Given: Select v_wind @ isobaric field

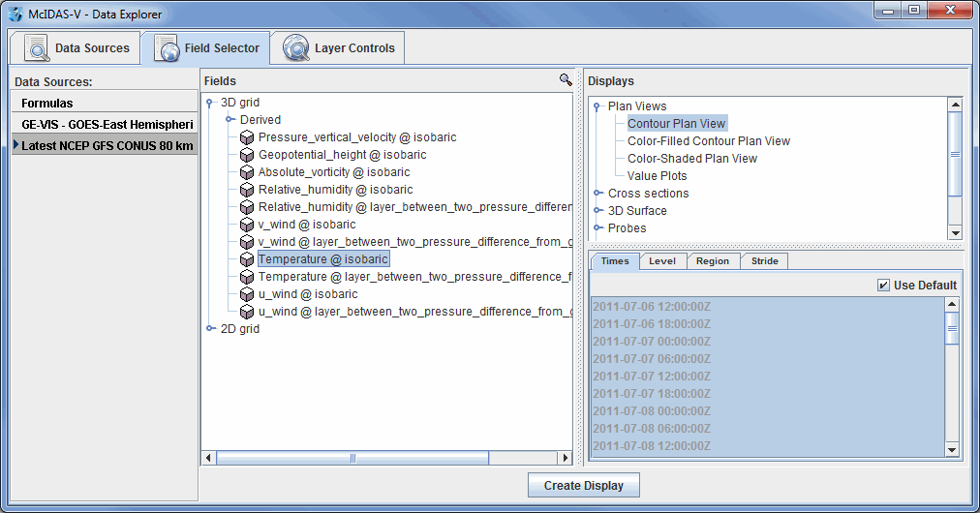Looking at the screenshot, I should (307, 225).
